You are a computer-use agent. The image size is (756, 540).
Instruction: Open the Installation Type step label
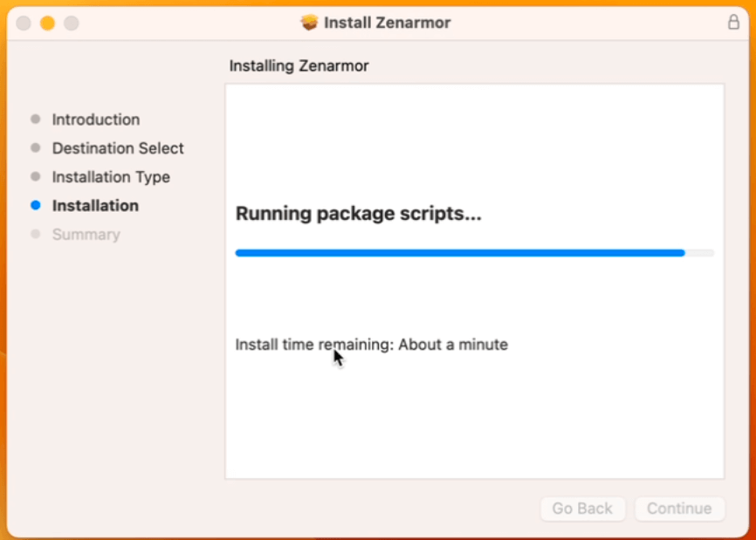[x=111, y=177]
